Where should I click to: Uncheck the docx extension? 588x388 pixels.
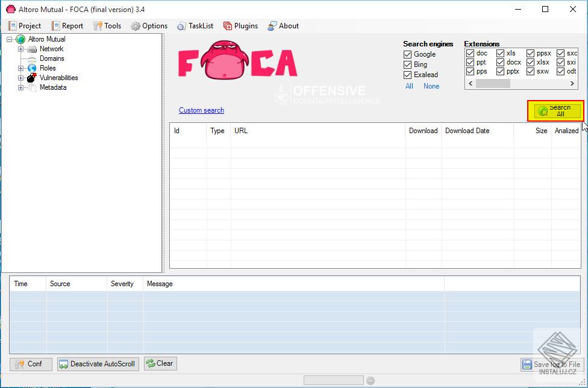click(x=500, y=62)
